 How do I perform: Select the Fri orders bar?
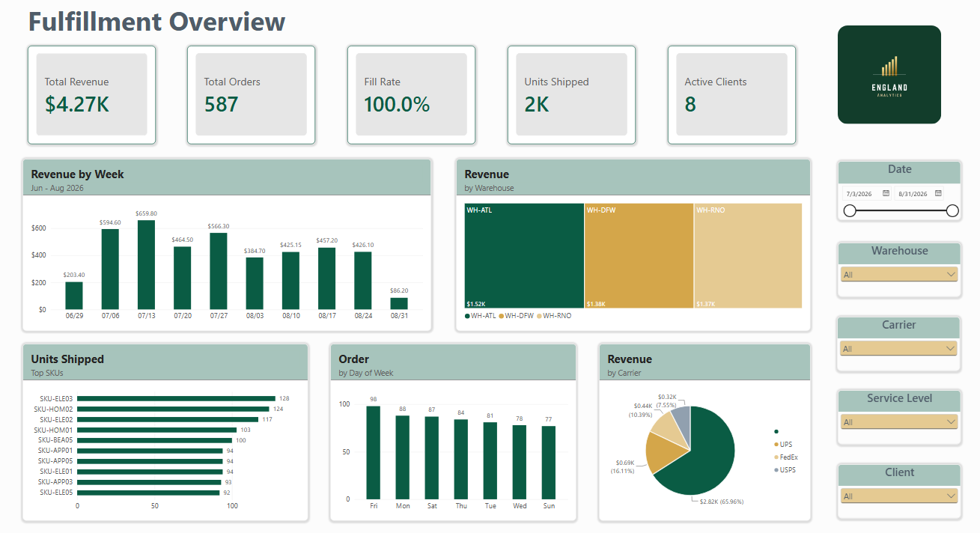coord(374,452)
